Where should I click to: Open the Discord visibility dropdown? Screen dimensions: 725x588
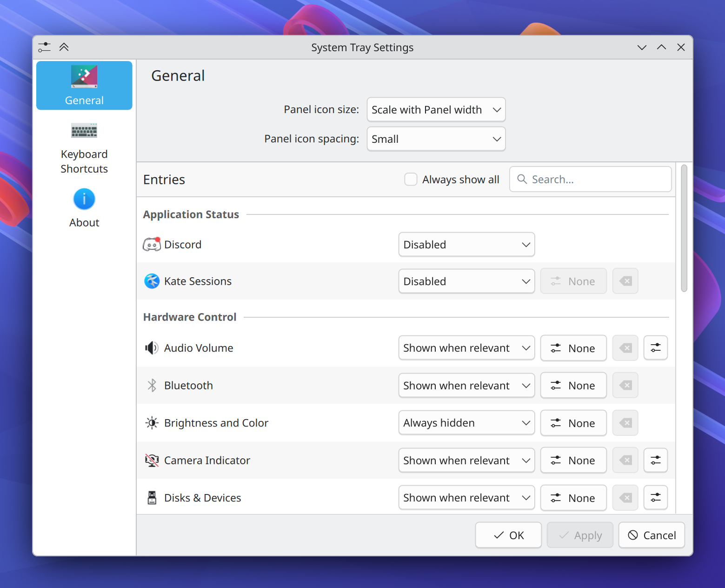pos(466,244)
